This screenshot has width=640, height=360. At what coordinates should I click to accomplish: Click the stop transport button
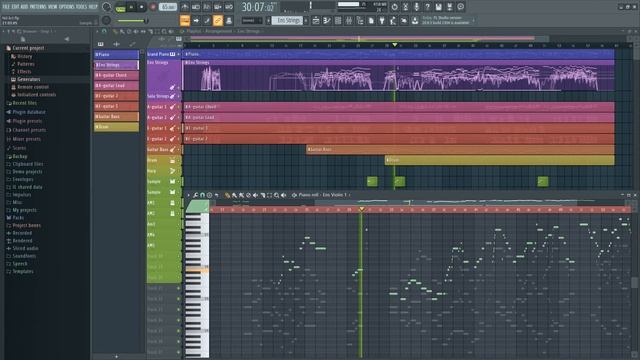(x=141, y=7)
